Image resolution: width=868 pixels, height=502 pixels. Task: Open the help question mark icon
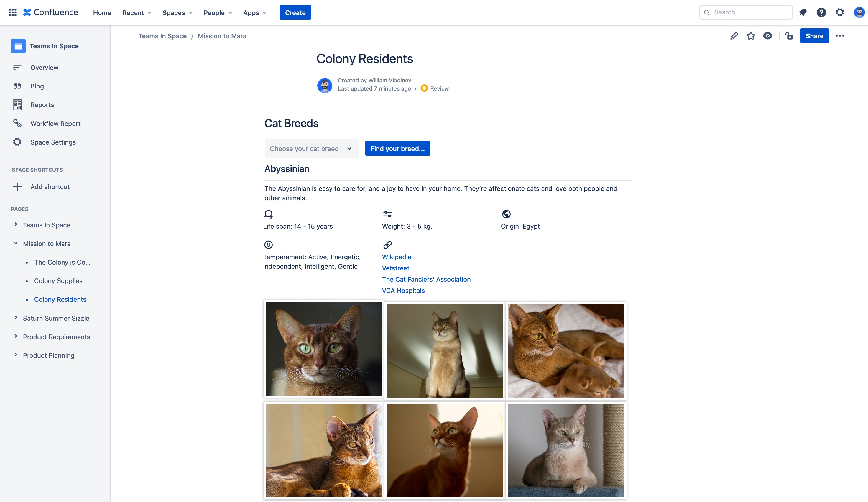tap(821, 12)
